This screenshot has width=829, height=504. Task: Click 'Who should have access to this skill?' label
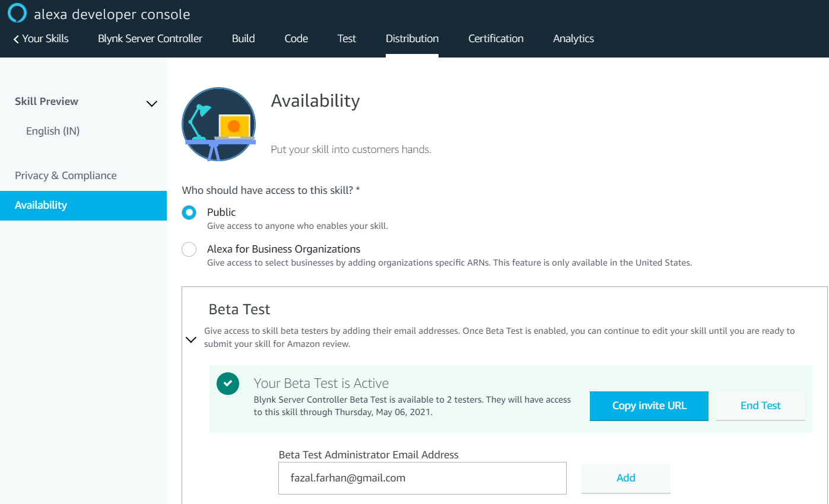click(271, 190)
